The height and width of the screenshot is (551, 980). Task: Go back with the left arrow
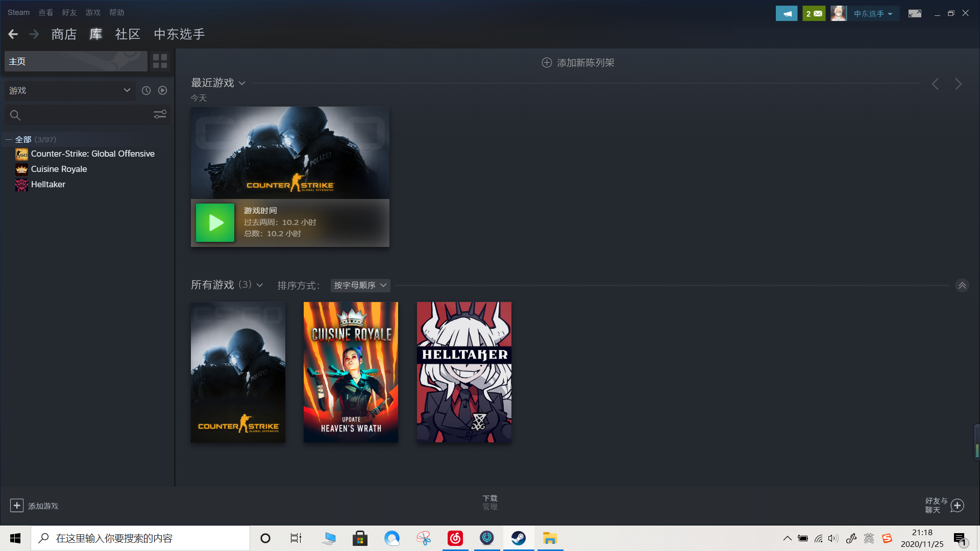(x=13, y=34)
